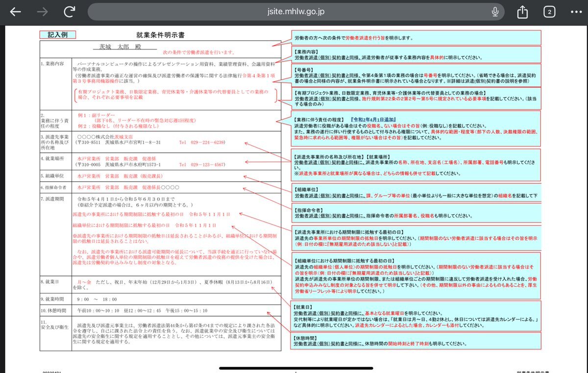Click red line 組織単位における期間制限に抵触する最初の日 in the form
588x373 pixels.
[144, 225]
